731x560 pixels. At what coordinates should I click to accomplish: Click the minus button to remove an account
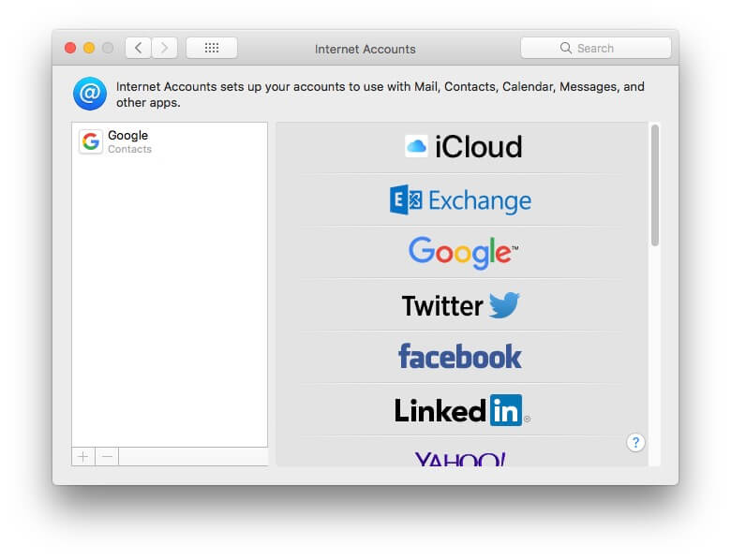[x=107, y=457]
